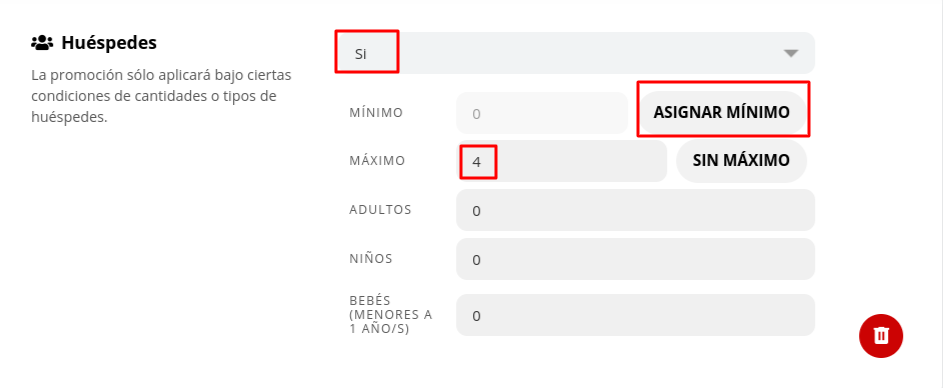Click the promotion conditions description text
This screenshot has width=943, height=388.
(x=161, y=96)
